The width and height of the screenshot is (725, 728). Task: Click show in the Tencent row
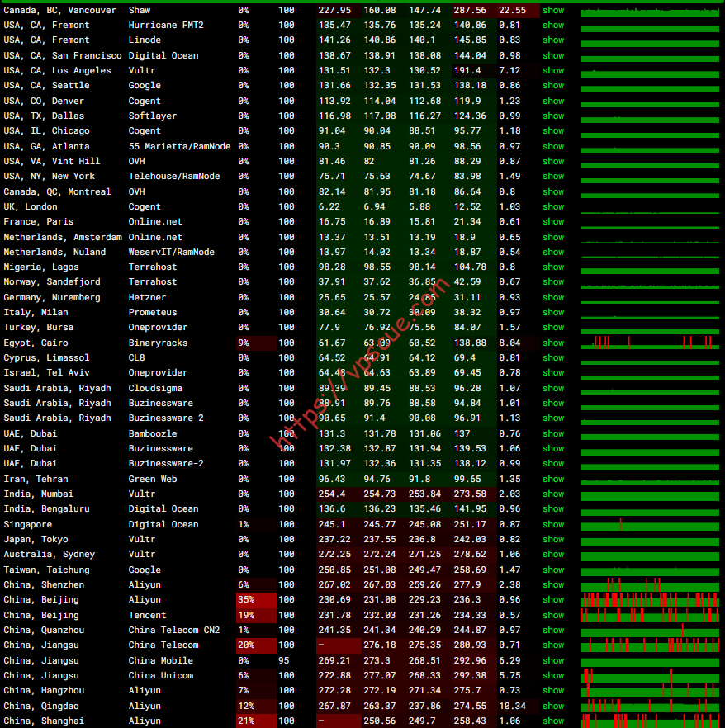pos(553,615)
